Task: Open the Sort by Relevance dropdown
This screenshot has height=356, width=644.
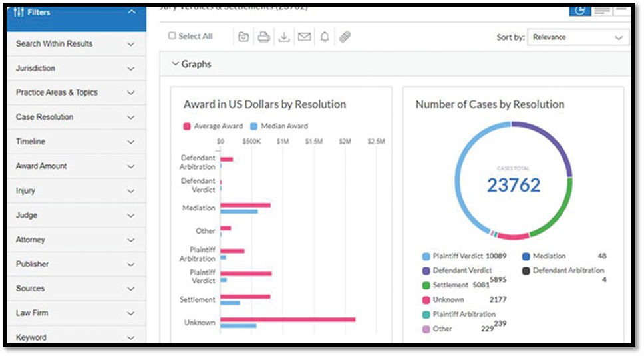Action: (577, 37)
